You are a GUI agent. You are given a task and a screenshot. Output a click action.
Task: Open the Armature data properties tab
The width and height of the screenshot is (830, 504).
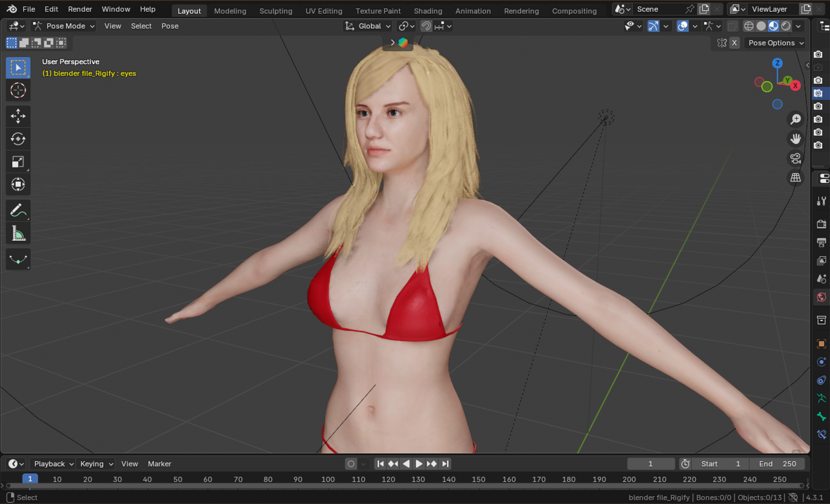[822, 398]
